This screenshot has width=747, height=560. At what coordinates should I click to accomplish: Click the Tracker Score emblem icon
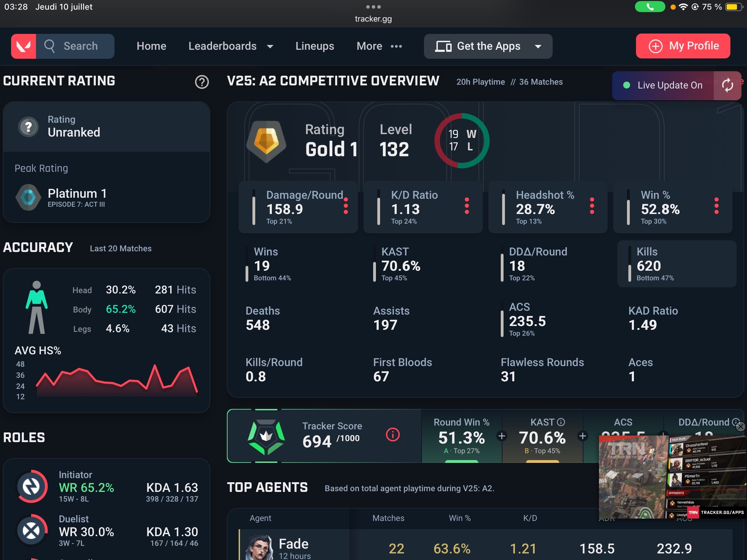pos(266,437)
